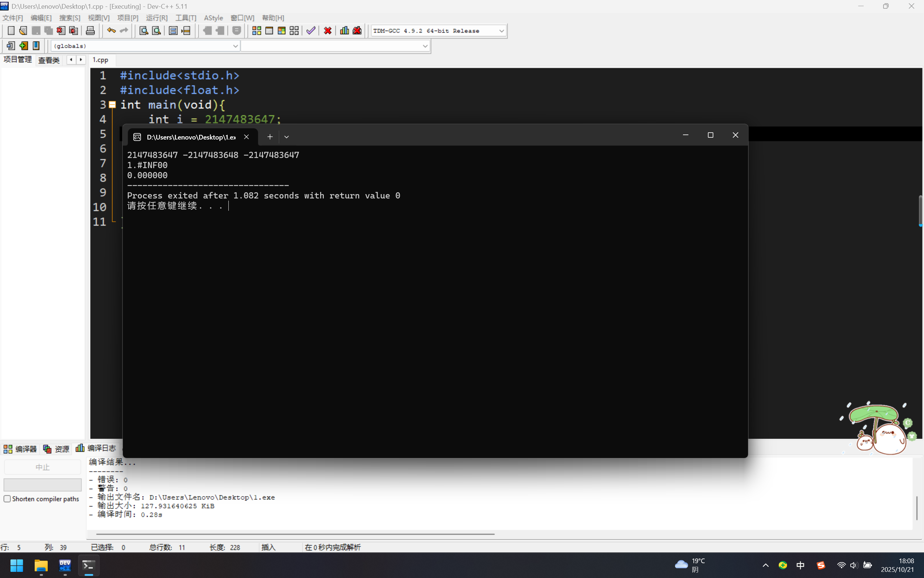Click the Find magnifier icon
This screenshot has width=924, height=578.
coord(144,31)
